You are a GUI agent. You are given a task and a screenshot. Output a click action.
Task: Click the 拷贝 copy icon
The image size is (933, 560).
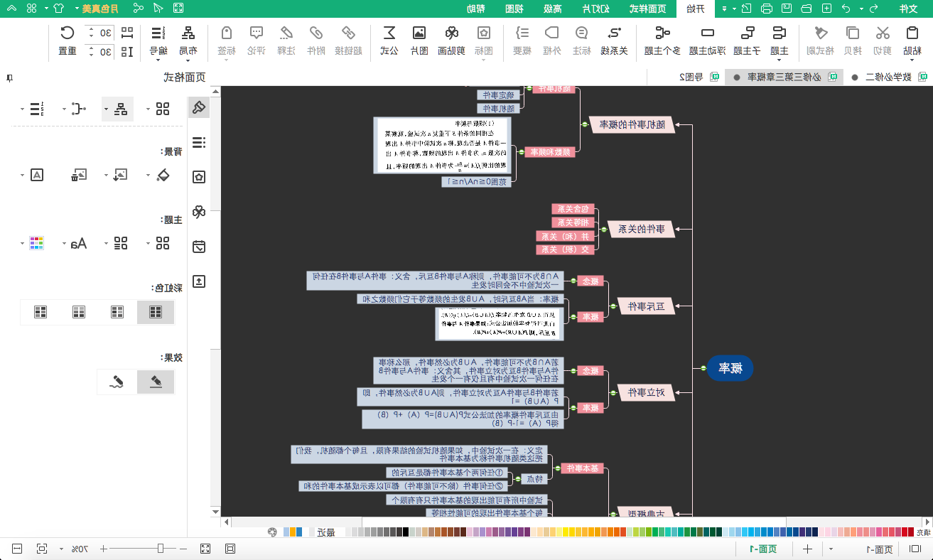tap(852, 33)
